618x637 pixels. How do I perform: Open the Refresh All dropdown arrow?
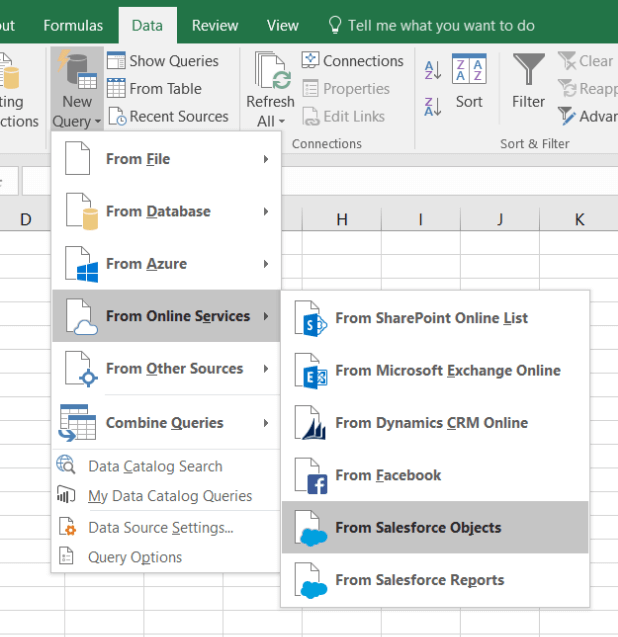coord(282,122)
